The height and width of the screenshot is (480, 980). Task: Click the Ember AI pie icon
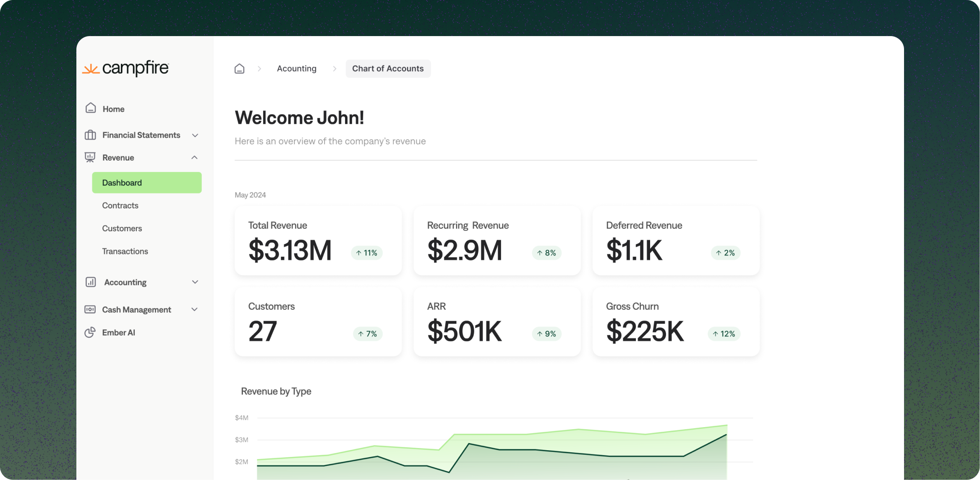pyautogui.click(x=90, y=332)
